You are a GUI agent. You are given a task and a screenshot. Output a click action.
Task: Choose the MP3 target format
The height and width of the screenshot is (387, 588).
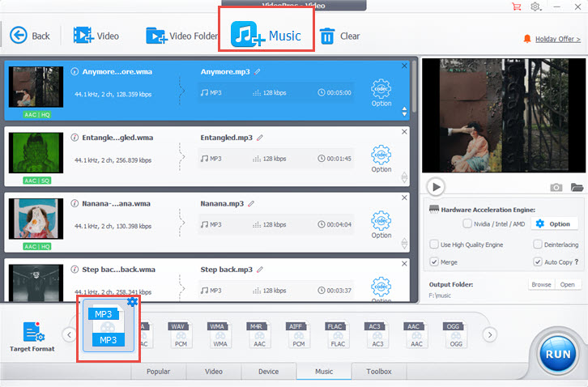(109, 327)
